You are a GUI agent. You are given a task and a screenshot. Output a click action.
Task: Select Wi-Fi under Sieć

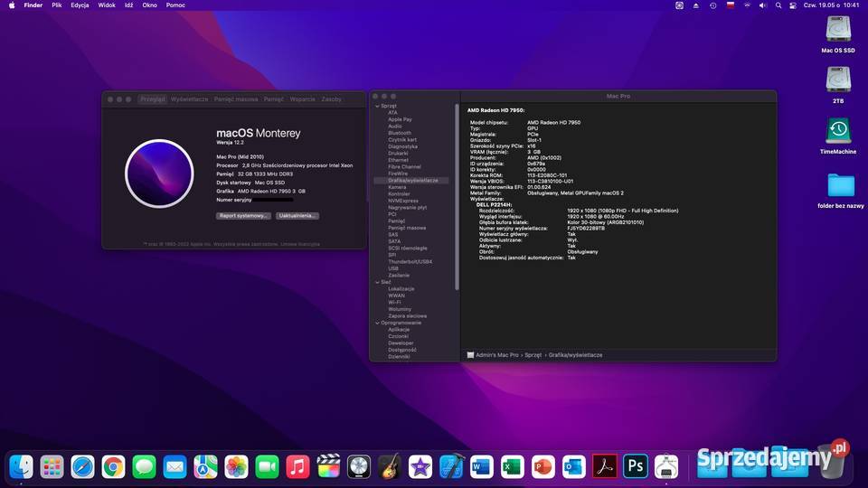point(394,303)
